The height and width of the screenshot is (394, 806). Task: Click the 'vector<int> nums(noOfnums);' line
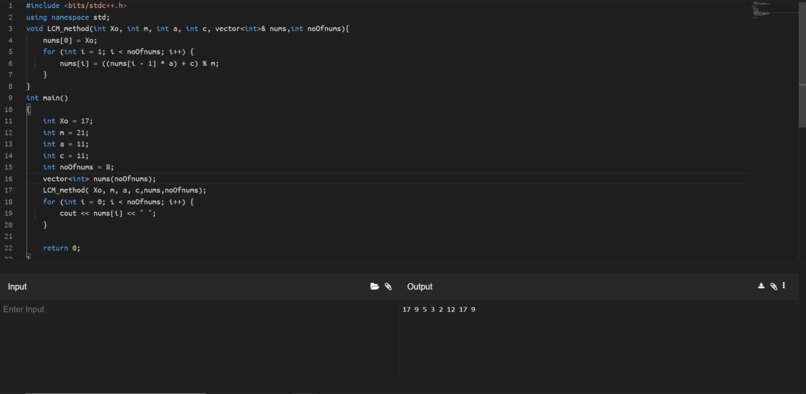click(x=99, y=179)
